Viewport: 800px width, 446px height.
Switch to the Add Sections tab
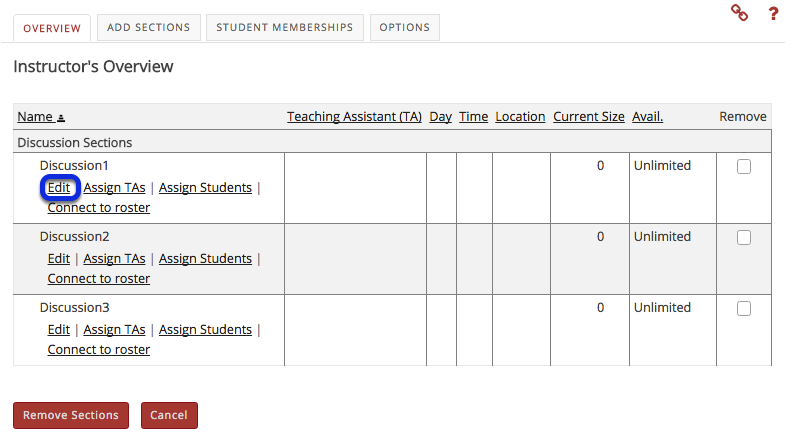(148, 28)
